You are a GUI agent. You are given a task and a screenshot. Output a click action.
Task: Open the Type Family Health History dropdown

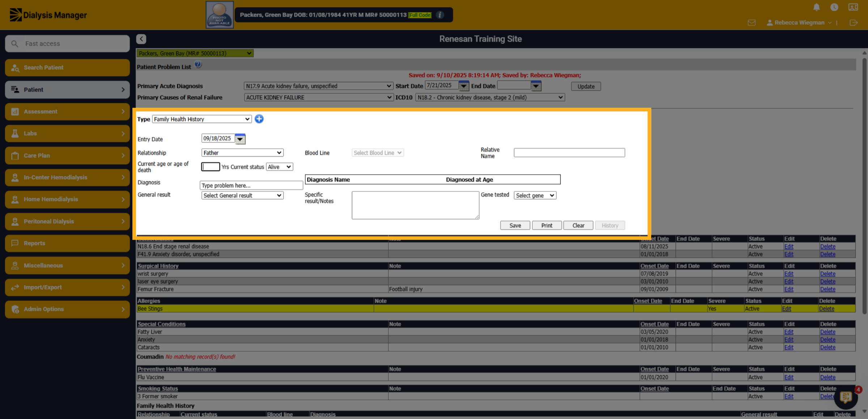[202, 119]
